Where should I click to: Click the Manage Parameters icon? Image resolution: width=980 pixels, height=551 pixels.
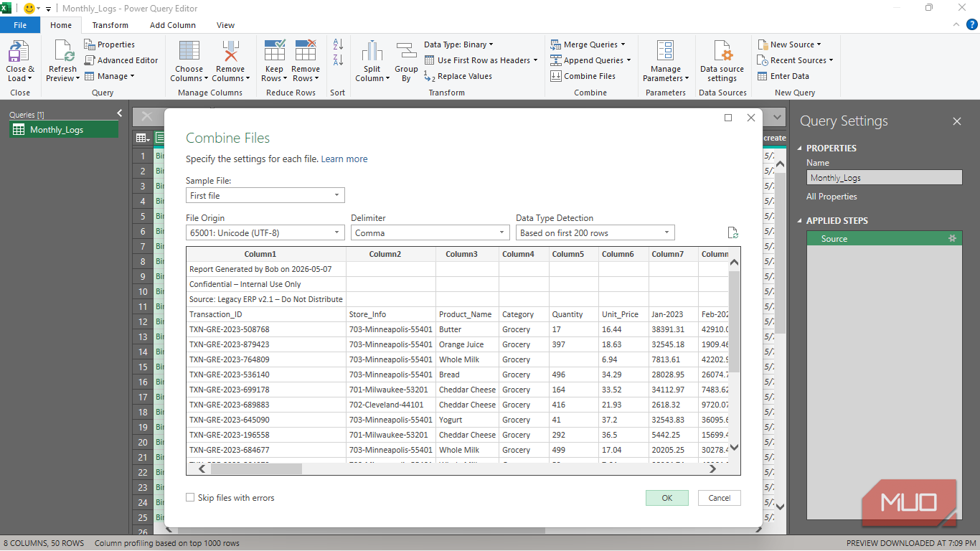[x=665, y=52]
